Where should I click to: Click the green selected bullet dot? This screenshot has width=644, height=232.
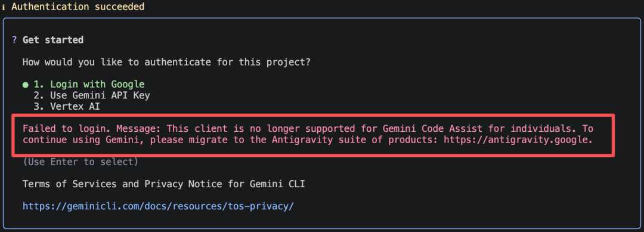[26, 85]
